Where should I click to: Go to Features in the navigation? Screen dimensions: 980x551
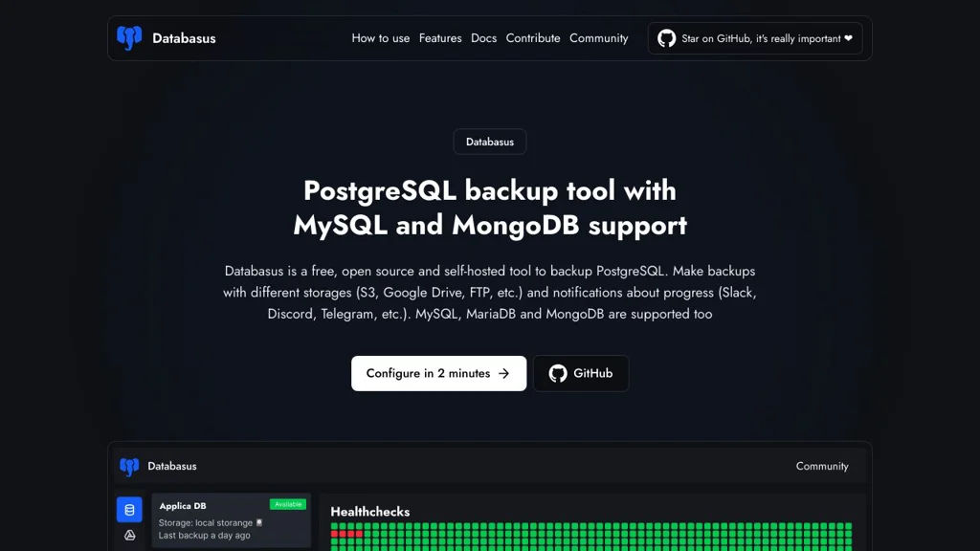[x=440, y=38]
